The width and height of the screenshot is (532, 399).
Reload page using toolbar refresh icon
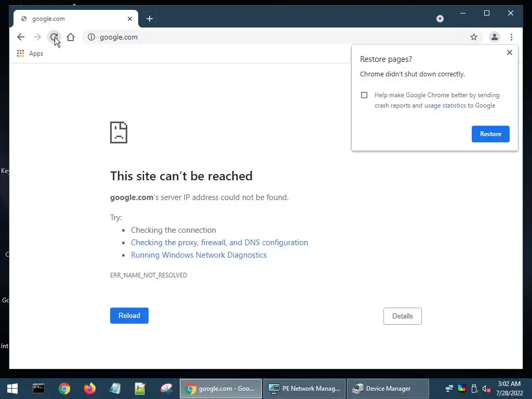click(x=54, y=37)
